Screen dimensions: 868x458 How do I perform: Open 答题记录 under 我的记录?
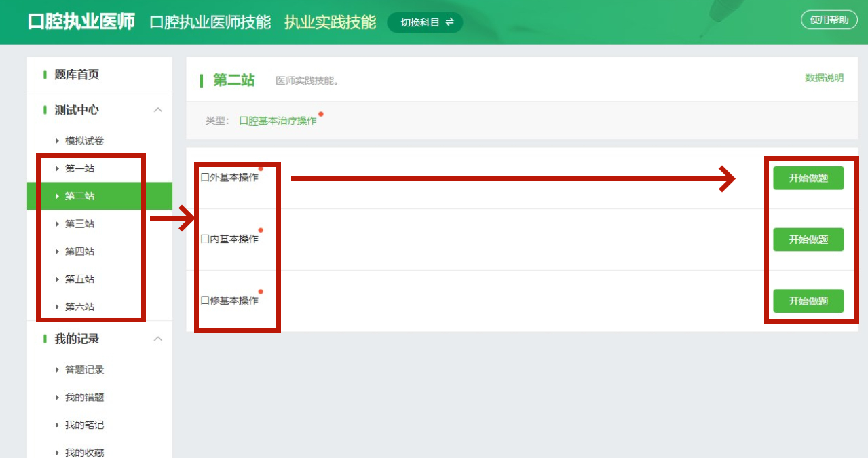coord(84,370)
